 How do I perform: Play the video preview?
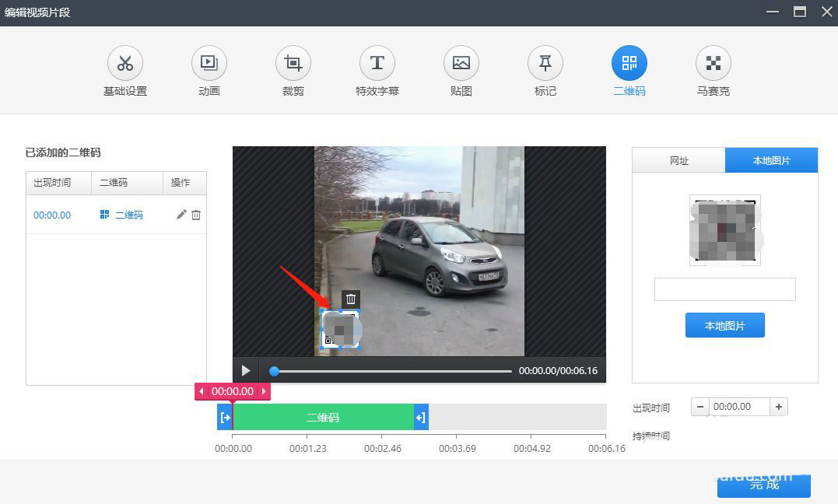[x=246, y=370]
